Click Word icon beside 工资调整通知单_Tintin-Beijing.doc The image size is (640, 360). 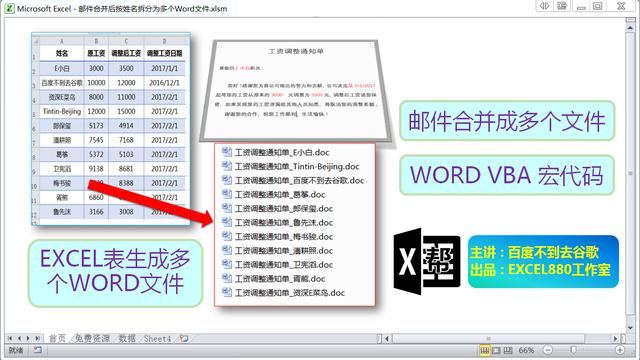tap(227, 166)
